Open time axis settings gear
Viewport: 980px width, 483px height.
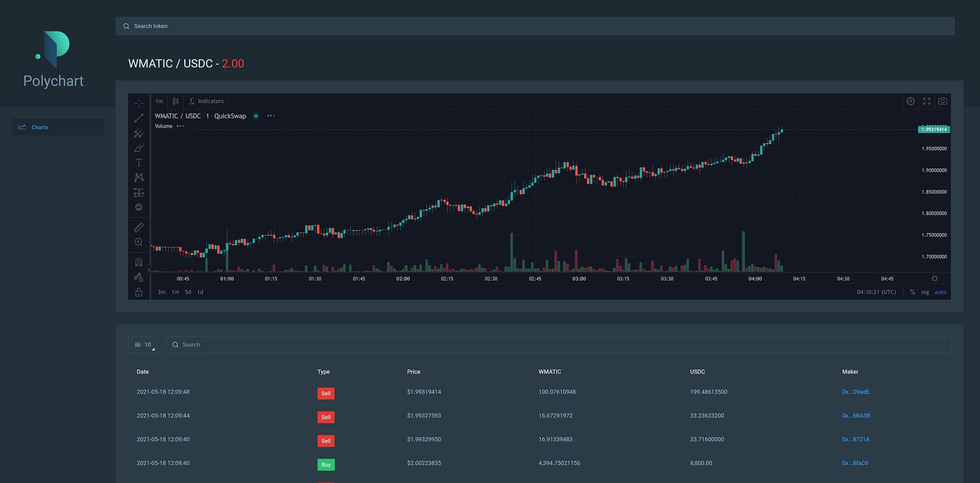934,279
